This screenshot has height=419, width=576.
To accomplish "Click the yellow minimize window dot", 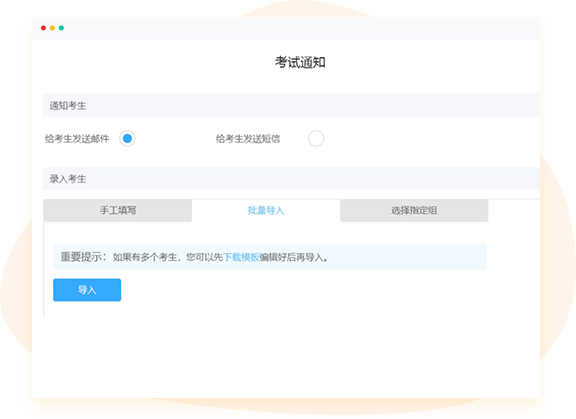I will [x=53, y=28].
